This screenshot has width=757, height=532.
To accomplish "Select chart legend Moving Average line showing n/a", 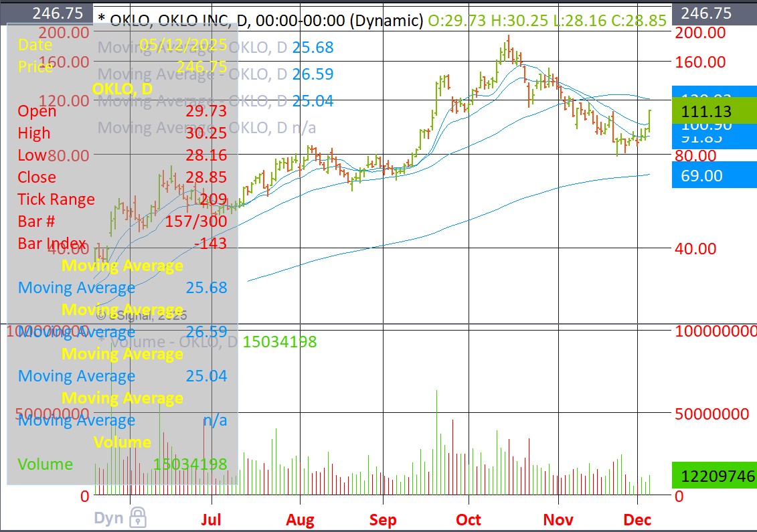I will click(x=207, y=127).
